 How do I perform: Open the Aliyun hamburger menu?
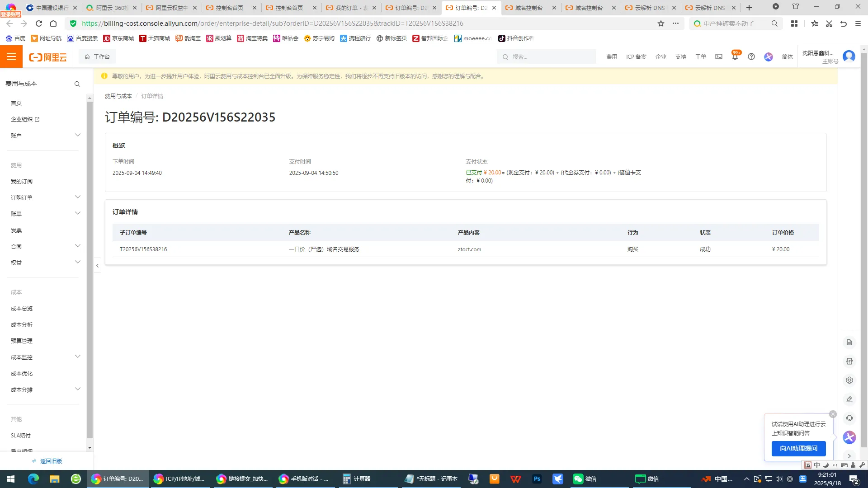tap(11, 56)
